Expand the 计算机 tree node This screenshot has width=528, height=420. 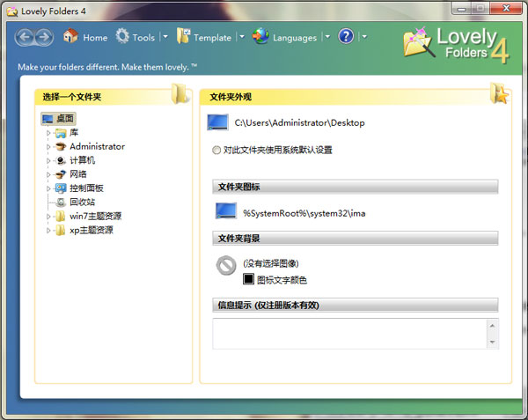tap(48, 161)
